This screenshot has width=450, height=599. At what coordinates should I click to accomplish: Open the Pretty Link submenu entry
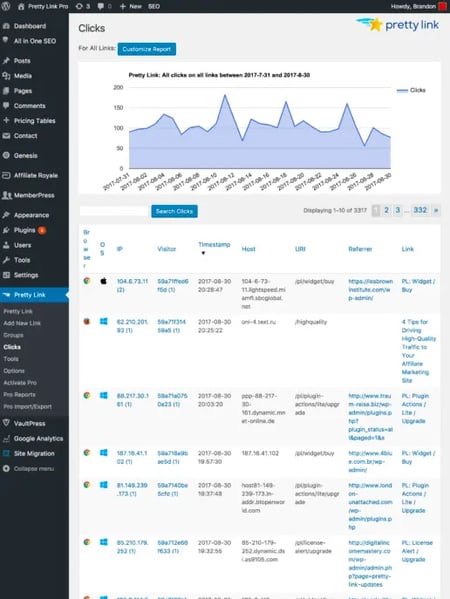point(18,311)
